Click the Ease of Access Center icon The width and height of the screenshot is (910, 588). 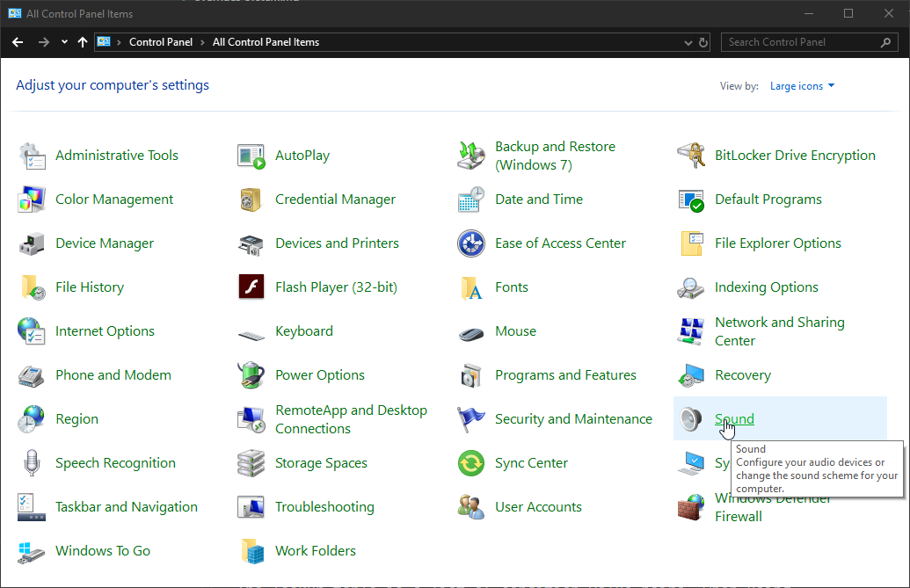[471, 243]
